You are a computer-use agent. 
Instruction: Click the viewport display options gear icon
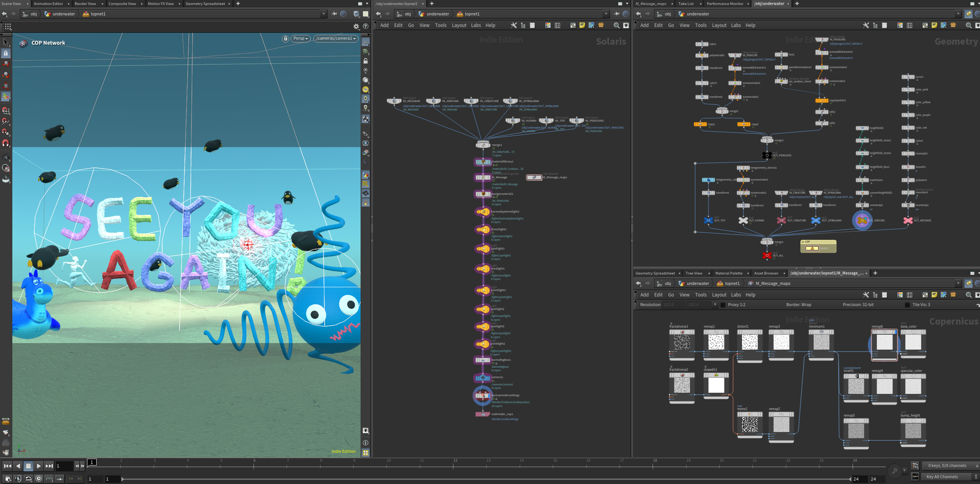point(356,27)
